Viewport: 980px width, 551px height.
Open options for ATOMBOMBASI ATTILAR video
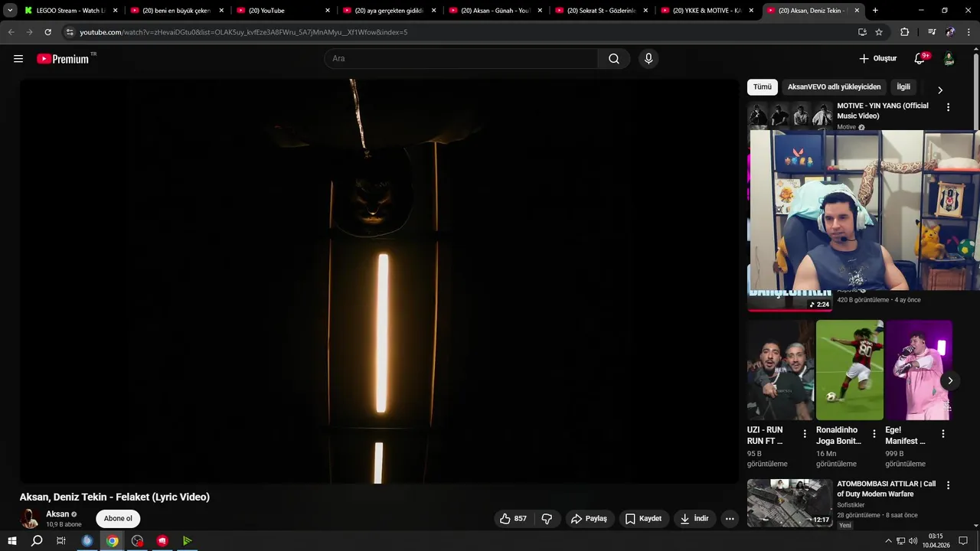click(x=948, y=486)
